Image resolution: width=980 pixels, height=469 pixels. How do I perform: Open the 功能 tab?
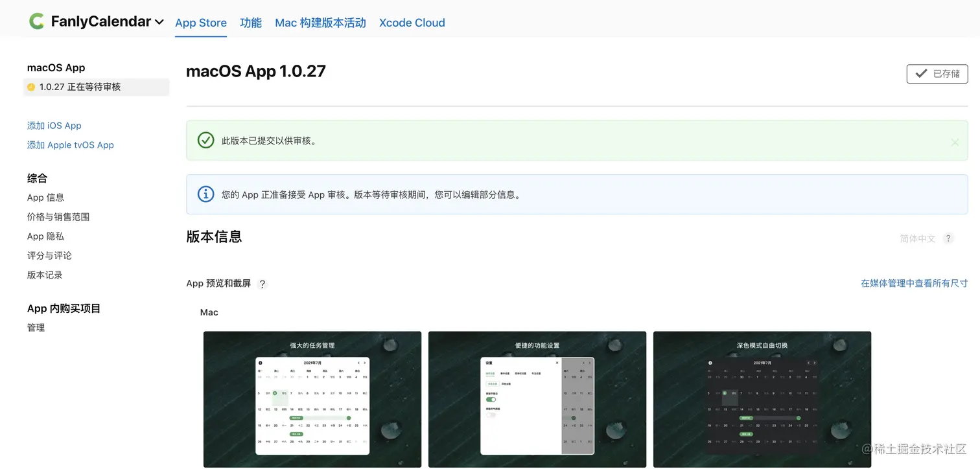pyautogui.click(x=251, y=23)
